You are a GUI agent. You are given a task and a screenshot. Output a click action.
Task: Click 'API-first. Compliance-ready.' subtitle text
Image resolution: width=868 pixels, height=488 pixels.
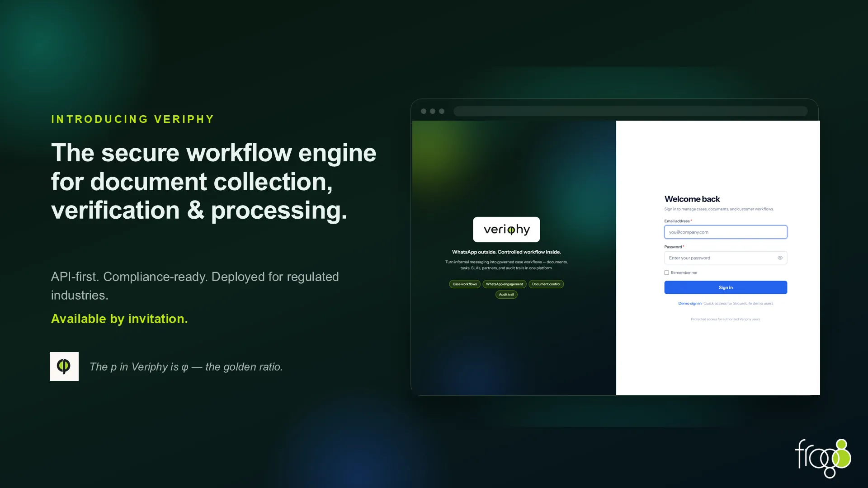[195, 286]
